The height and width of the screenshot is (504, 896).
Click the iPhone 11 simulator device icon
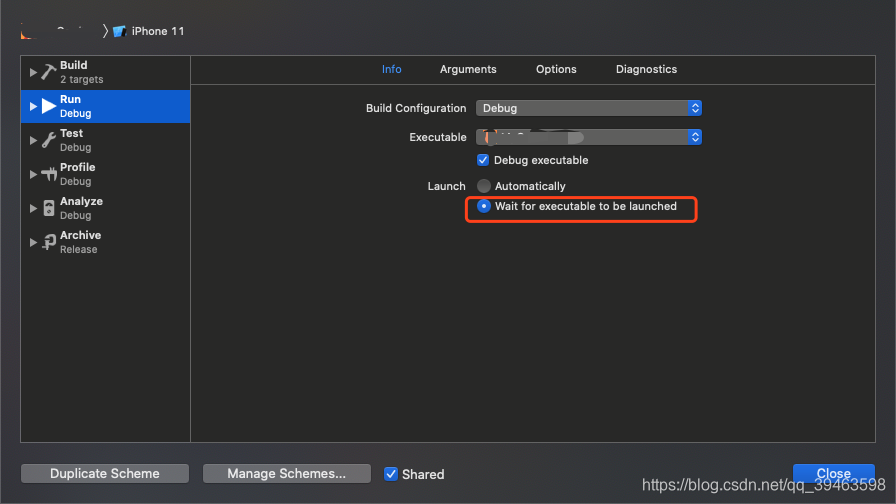[x=119, y=31]
